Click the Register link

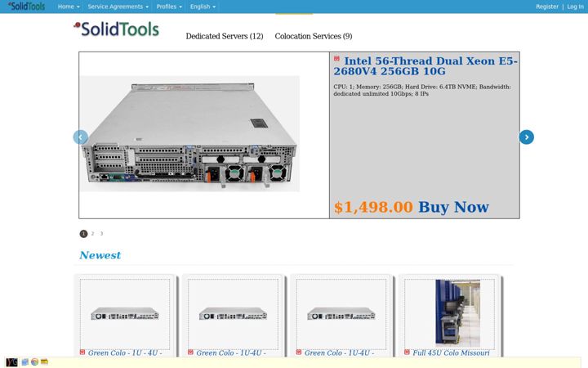pos(547,7)
